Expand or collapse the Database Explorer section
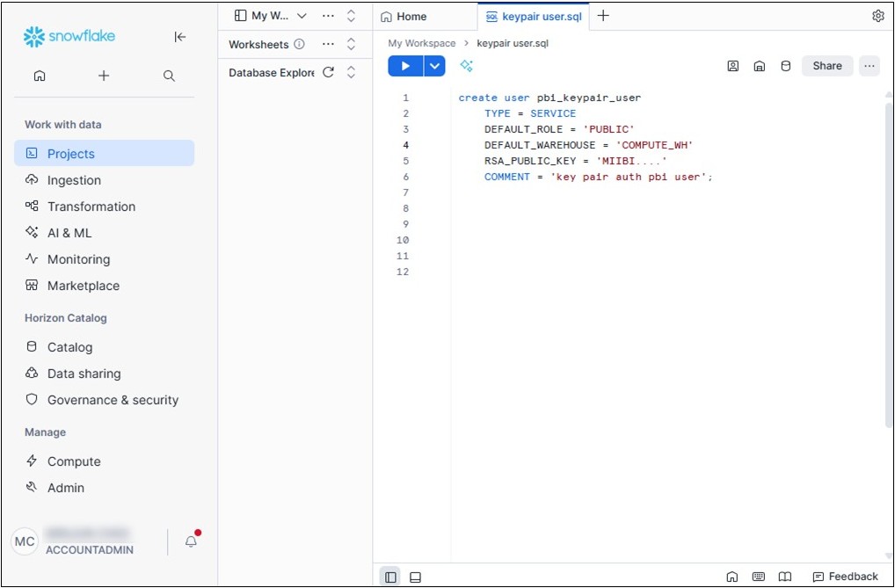The image size is (895, 588). pos(351,73)
